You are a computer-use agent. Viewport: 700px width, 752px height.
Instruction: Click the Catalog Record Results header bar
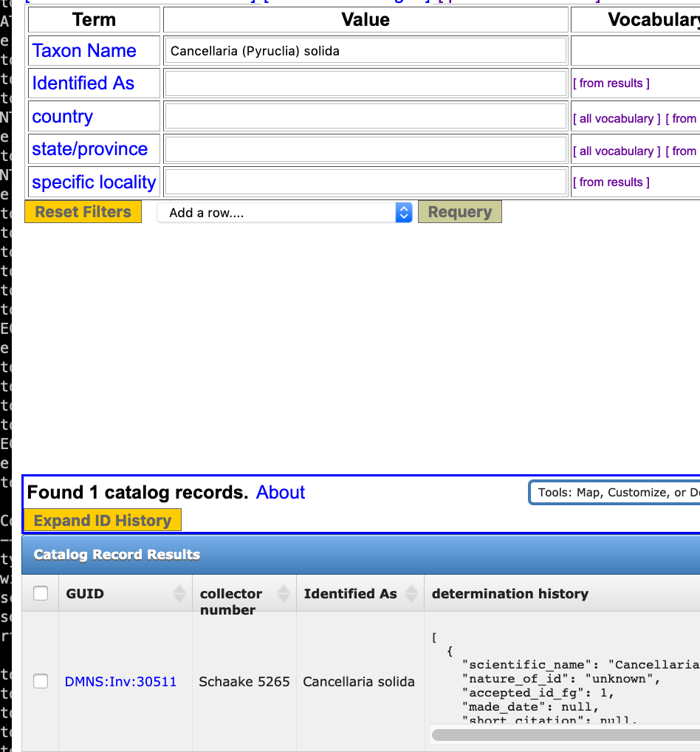360,555
